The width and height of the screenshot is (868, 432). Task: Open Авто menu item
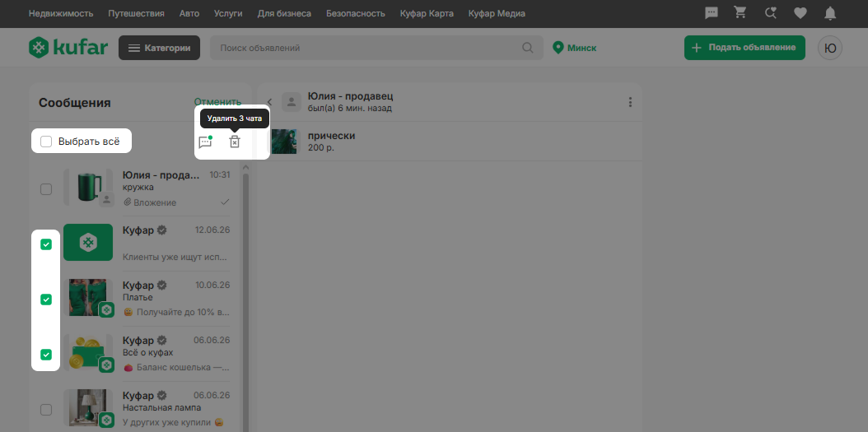click(x=189, y=13)
